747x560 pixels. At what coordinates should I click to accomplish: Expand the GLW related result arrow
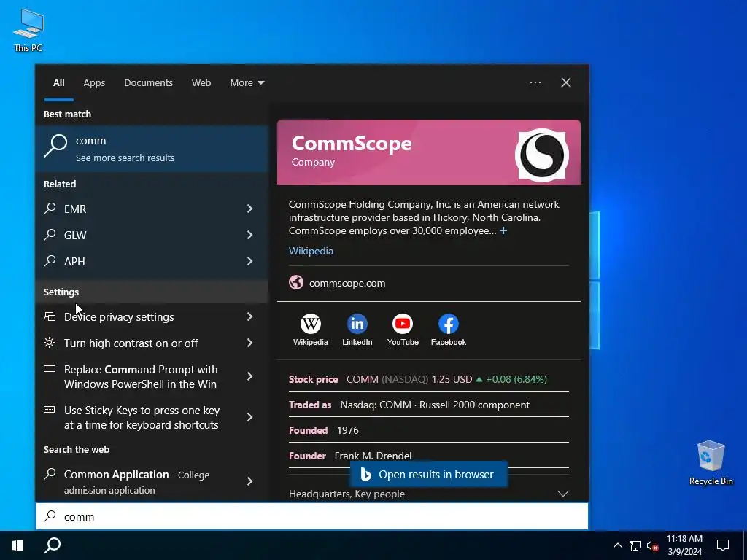click(249, 235)
